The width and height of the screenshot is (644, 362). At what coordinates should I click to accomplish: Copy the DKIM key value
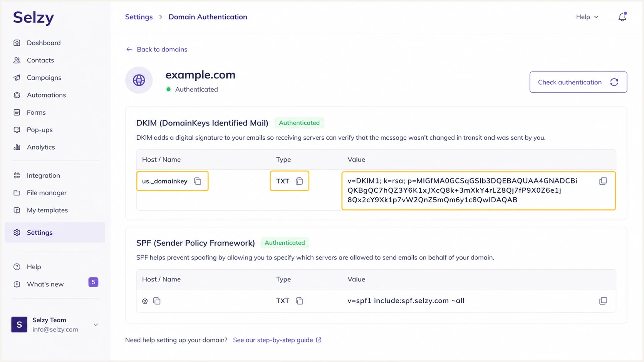click(x=603, y=181)
